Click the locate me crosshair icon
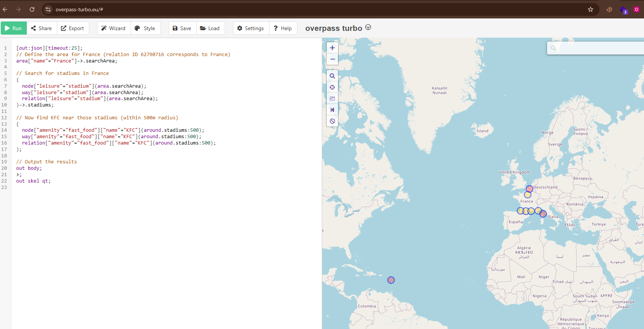Image resolution: width=644 pixels, height=329 pixels. [x=332, y=87]
